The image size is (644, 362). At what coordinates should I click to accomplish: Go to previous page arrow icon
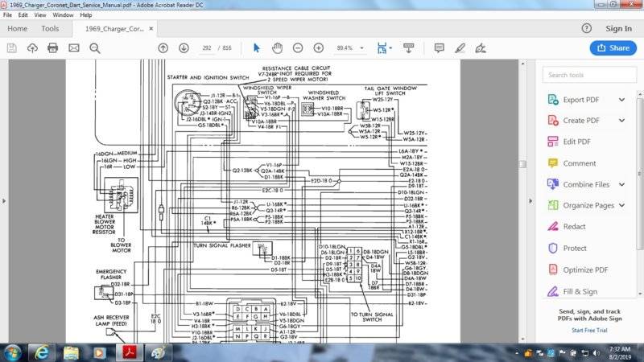pos(163,48)
